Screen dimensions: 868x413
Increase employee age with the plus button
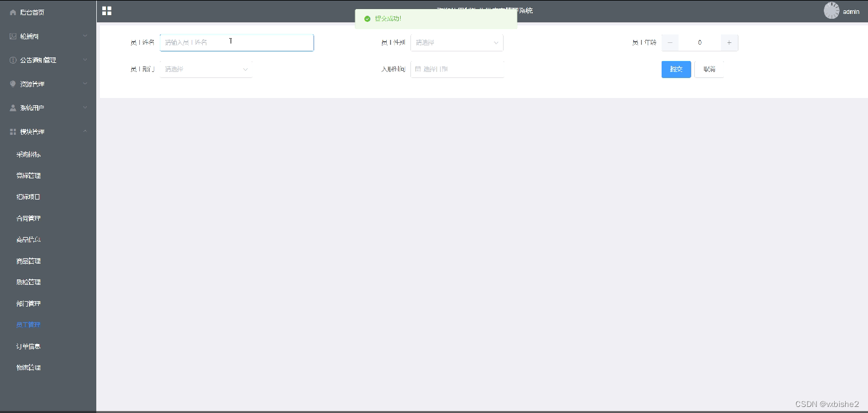coord(729,43)
